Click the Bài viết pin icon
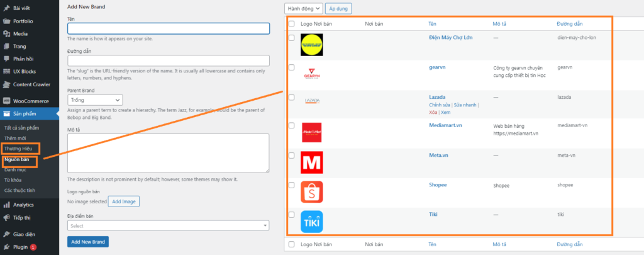This screenshot has height=255, width=644. tap(6, 8)
